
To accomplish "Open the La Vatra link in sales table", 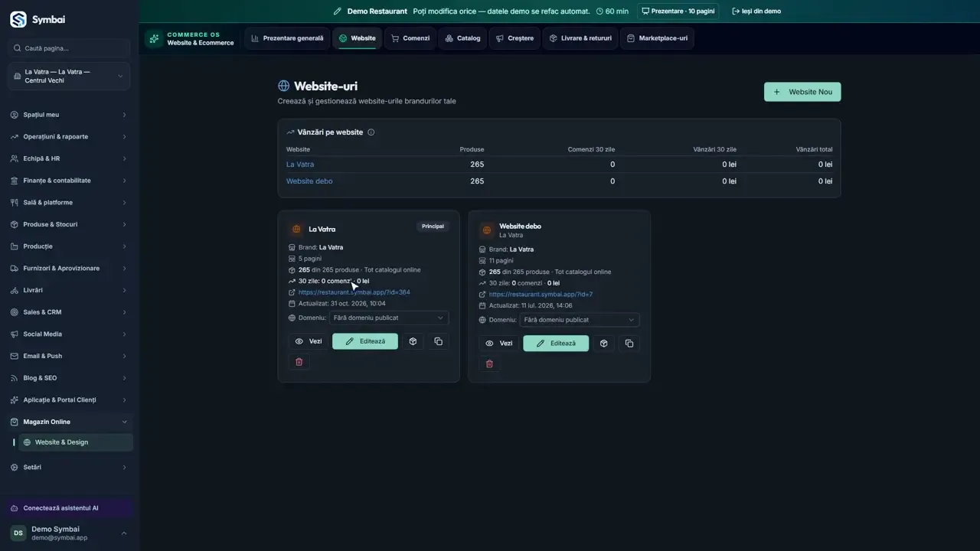I will click(300, 165).
